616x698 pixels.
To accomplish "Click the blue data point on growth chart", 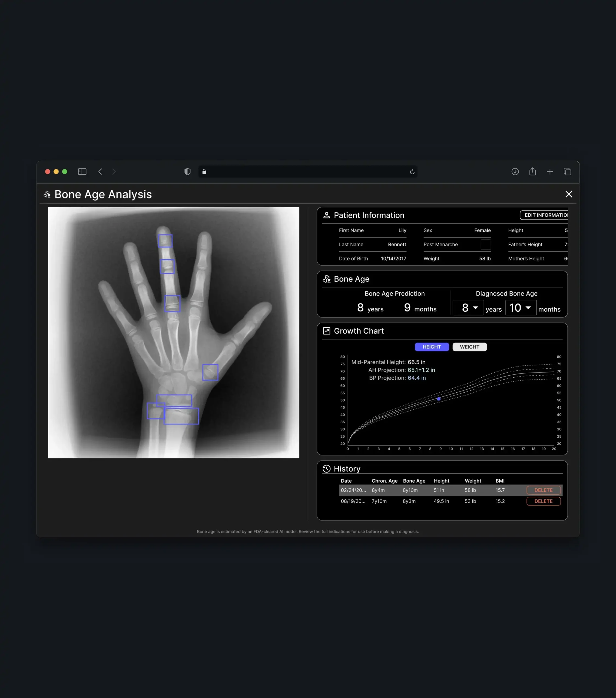I will coord(439,399).
